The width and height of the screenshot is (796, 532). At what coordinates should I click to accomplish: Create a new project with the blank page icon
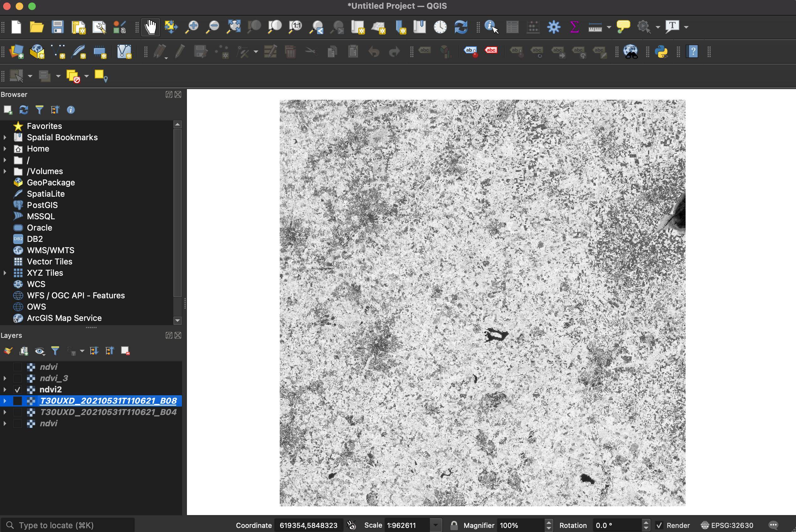(x=16, y=27)
